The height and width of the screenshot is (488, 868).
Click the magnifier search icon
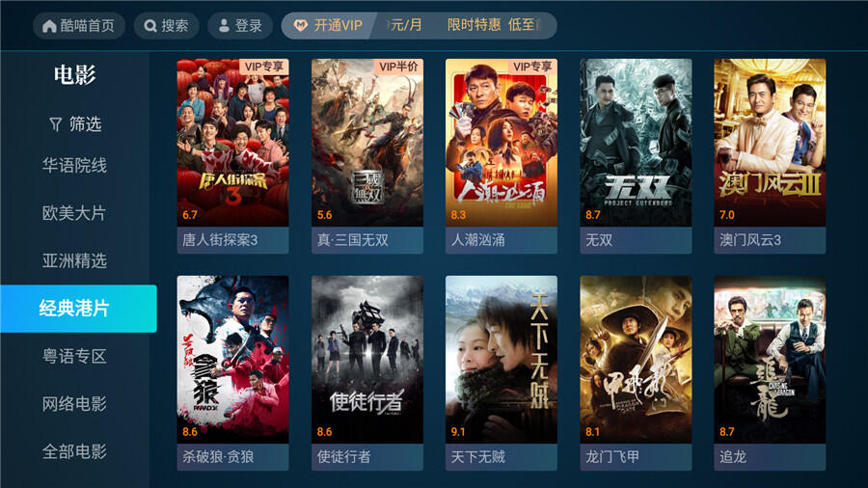pyautogui.click(x=150, y=26)
